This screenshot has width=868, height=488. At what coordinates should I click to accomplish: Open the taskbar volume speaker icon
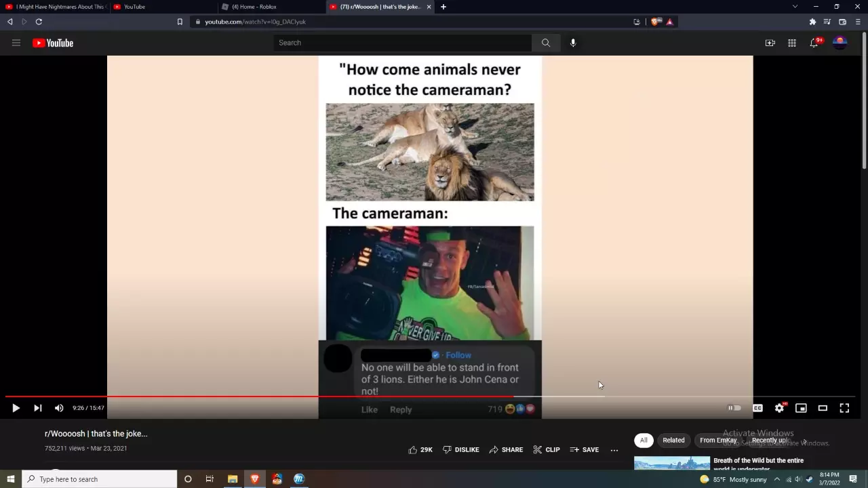click(x=798, y=479)
